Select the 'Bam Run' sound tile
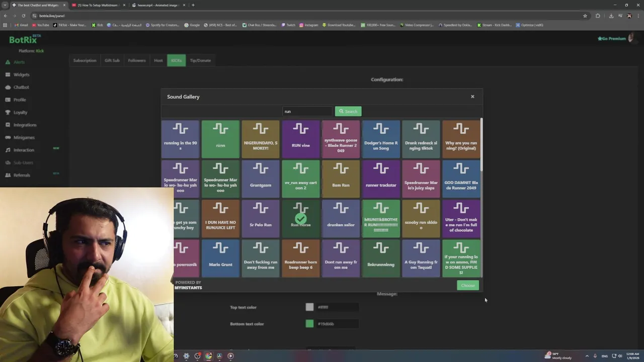This screenshot has height=362, width=644. point(341,179)
